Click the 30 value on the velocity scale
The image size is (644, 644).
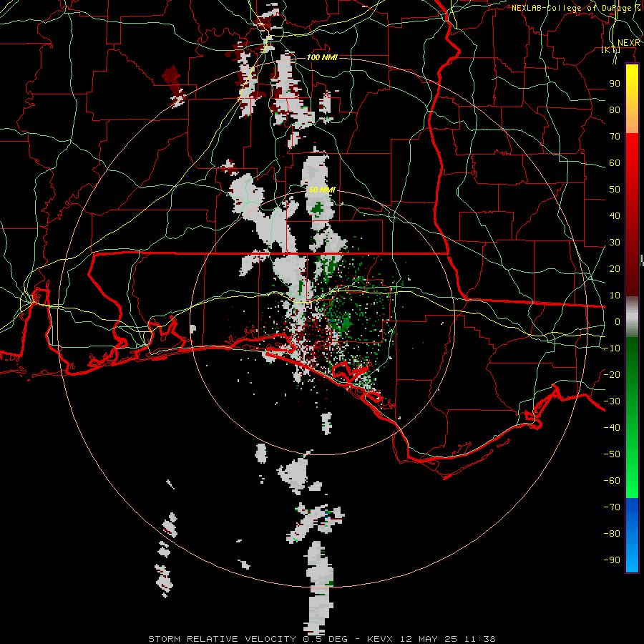click(615, 243)
